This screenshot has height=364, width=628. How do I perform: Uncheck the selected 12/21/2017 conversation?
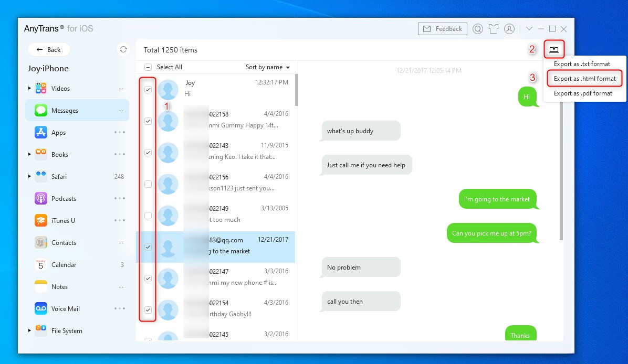pyautogui.click(x=148, y=247)
